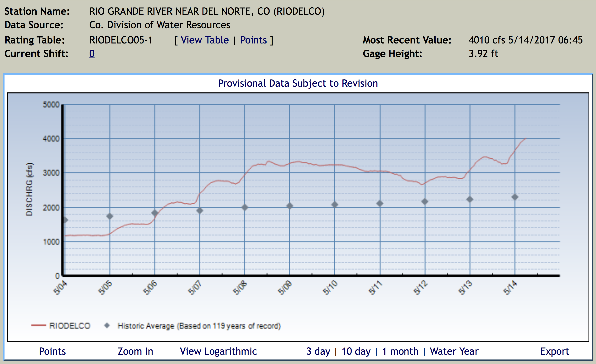Click the Export link
The width and height of the screenshot is (596, 364).
(555, 351)
